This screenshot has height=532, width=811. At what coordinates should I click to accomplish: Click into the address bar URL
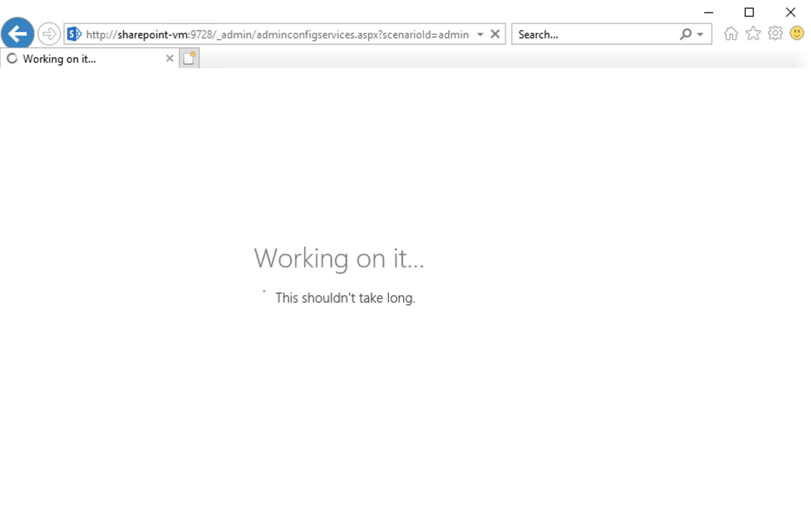(x=277, y=35)
